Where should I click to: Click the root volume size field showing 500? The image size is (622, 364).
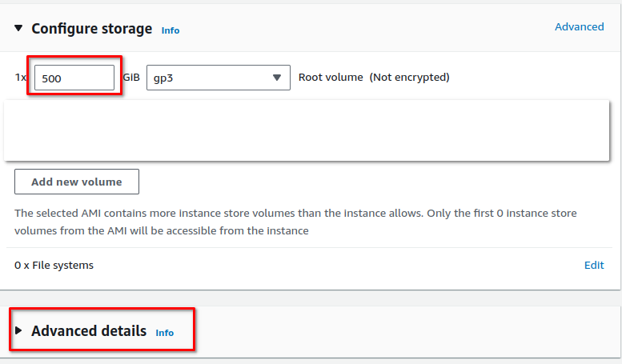[74, 78]
